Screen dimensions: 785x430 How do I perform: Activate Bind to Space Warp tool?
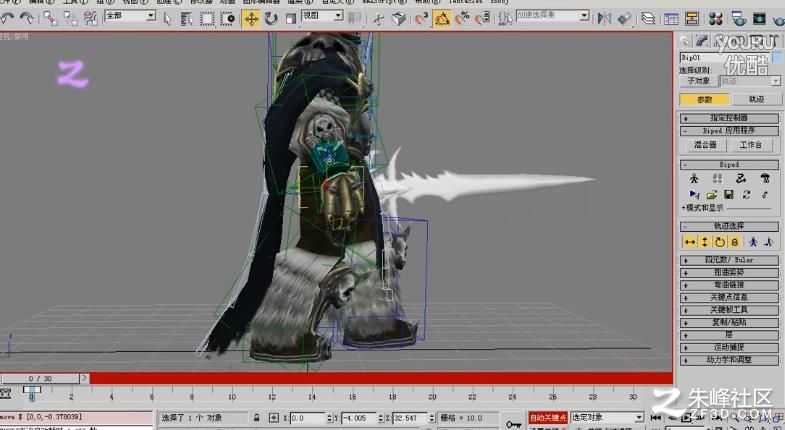pos(91,19)
